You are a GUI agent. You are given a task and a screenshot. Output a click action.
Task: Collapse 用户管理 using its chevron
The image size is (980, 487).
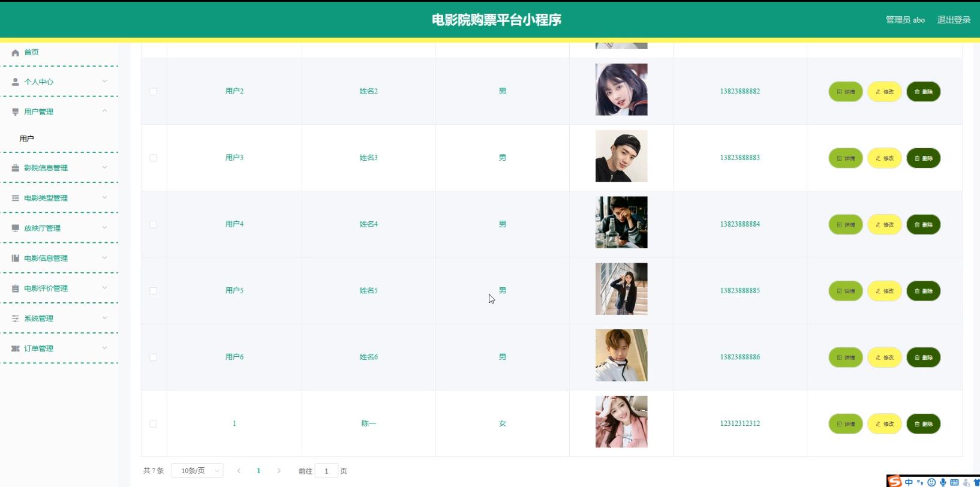[x=105, y=111]
